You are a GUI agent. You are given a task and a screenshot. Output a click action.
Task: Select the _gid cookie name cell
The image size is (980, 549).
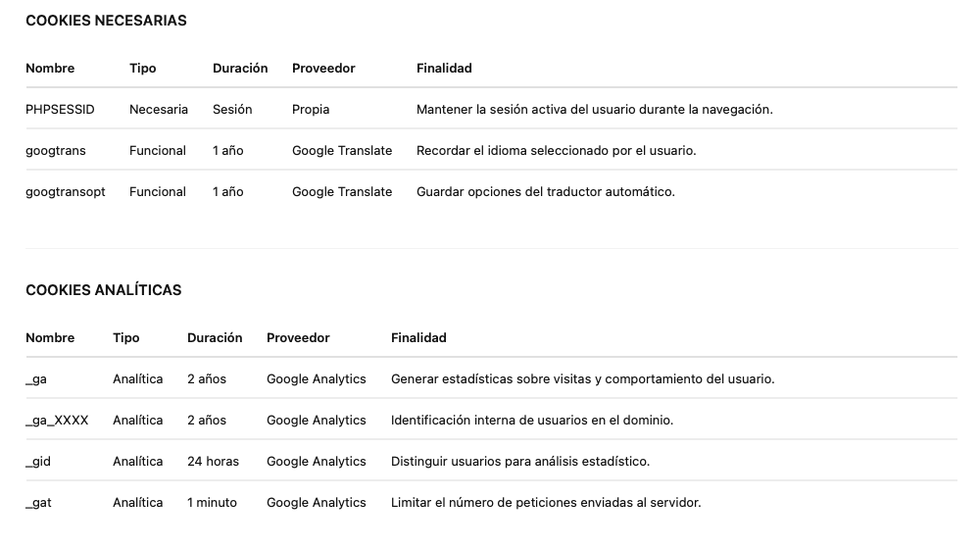pos(38,462)
